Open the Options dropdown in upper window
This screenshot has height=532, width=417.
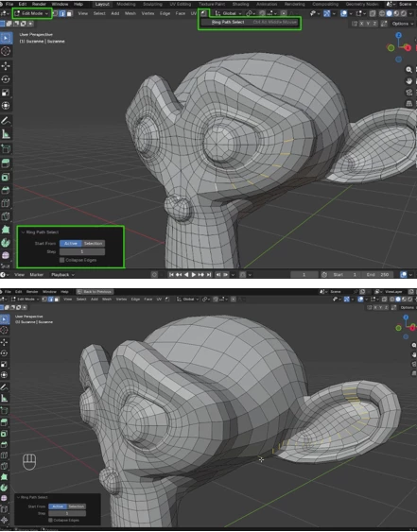click(x=403, y=24)
